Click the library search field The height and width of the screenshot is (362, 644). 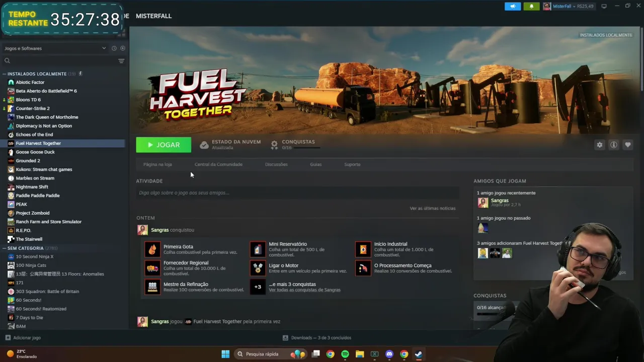point(60,61)
